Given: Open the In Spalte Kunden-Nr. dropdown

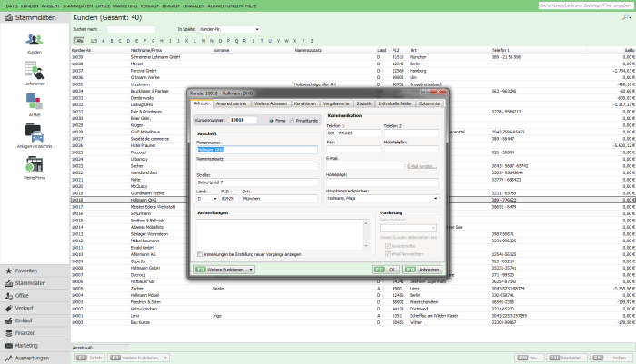Looking at the screenshot, I should coord(257,29).
